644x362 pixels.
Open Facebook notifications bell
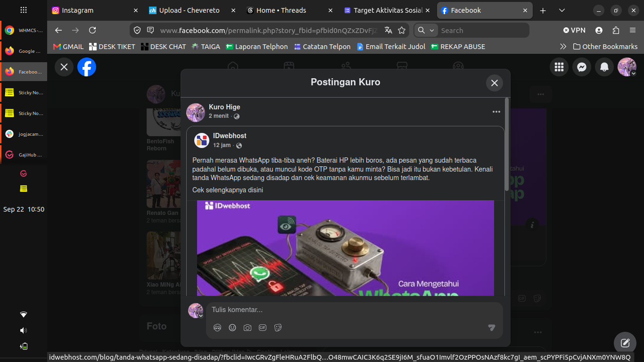tap(604, 67)
